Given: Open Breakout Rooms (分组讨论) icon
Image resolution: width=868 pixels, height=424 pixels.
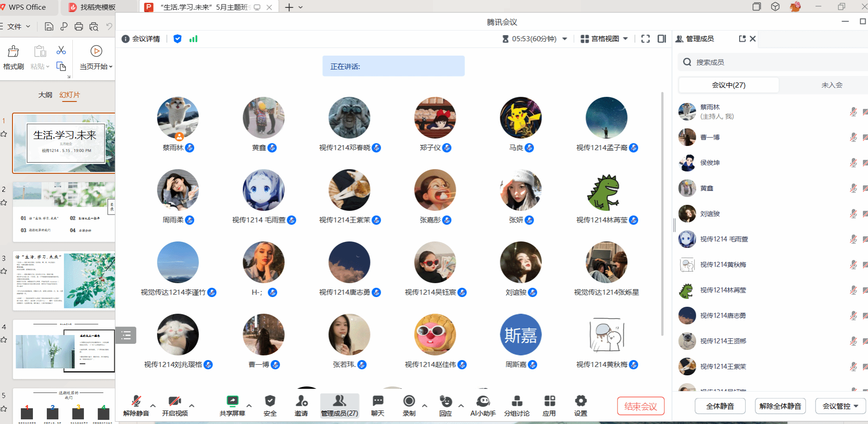Looking at the screenshot, I should [x=517, y=401].
